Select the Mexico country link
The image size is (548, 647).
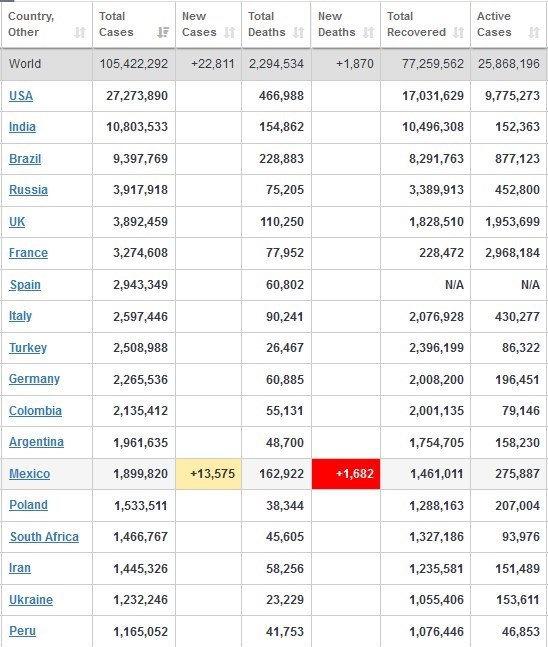(29, 474)
